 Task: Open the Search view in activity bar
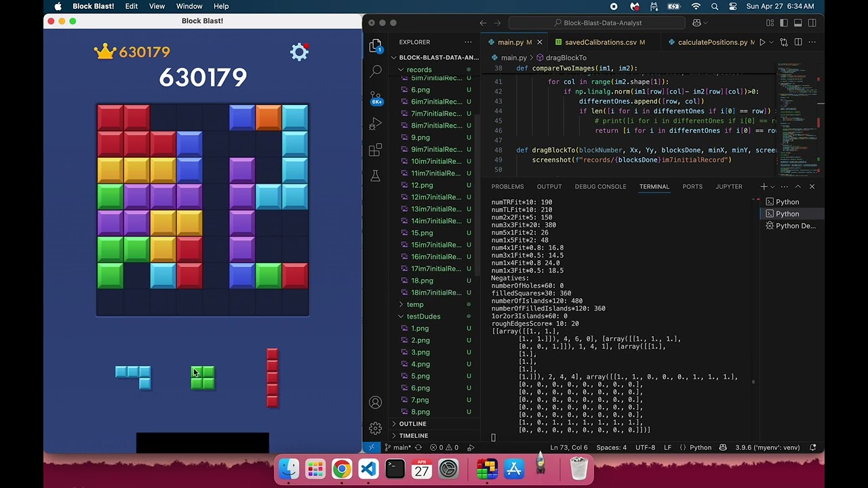(x=376, y=70)
